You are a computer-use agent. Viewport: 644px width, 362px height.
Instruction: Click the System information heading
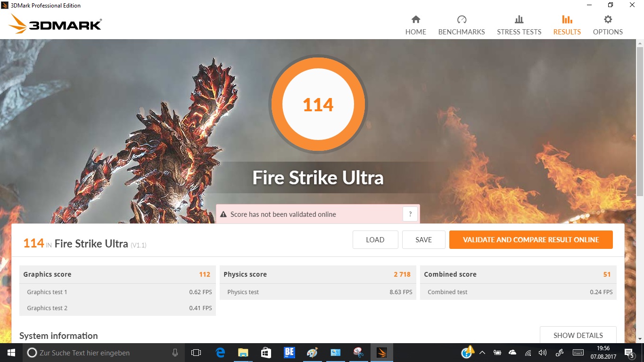58,336
